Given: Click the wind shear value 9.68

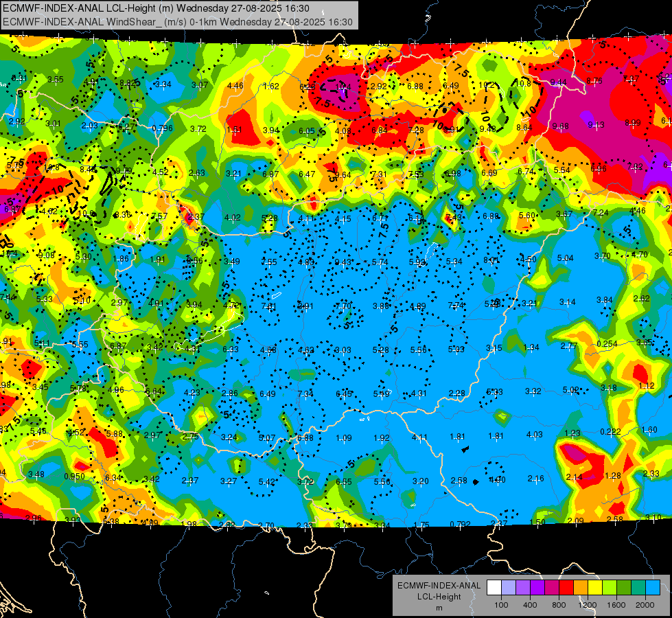Looking at the screenshot, I should [561, 126].
